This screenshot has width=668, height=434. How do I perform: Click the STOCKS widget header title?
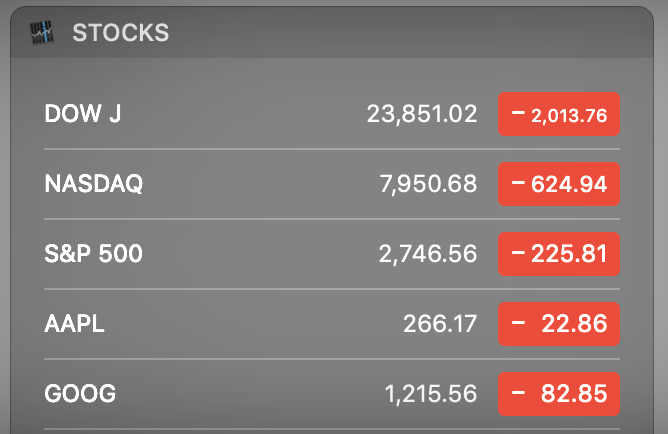point(120,33)
